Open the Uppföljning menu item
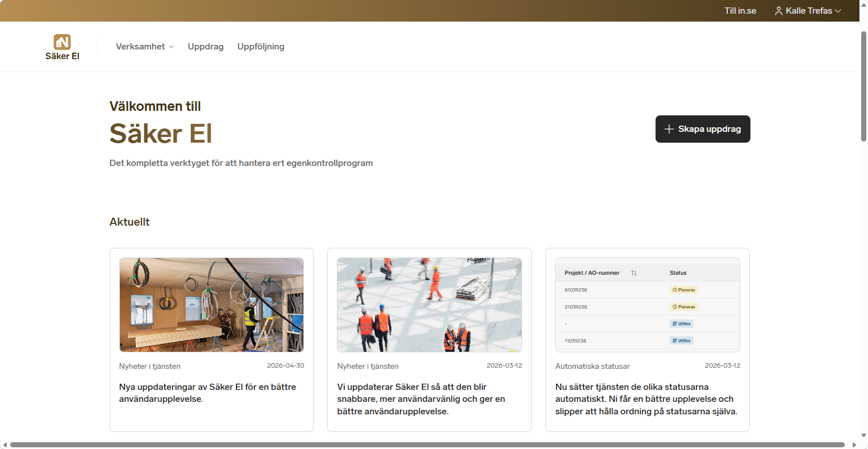This screenshot has height=449, width=868. (261, 47)
